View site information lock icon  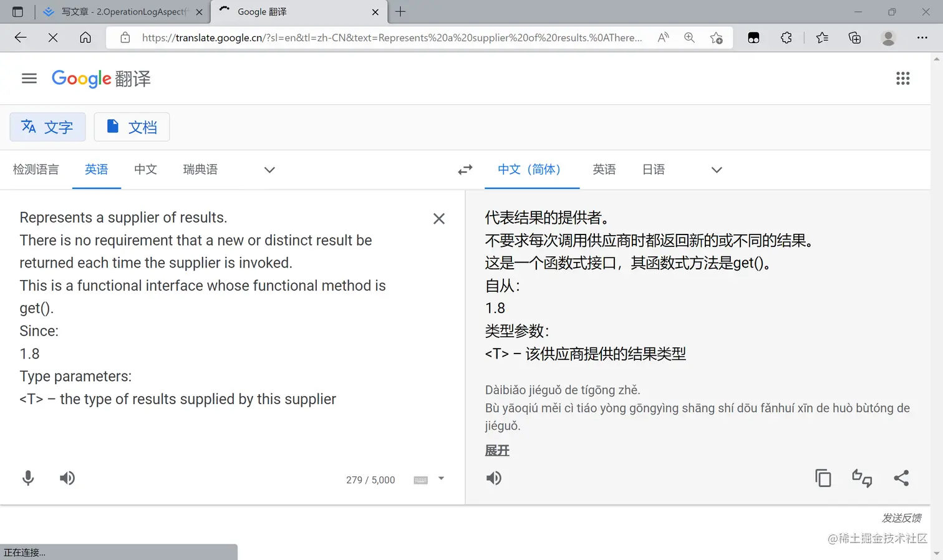[125, 37]
